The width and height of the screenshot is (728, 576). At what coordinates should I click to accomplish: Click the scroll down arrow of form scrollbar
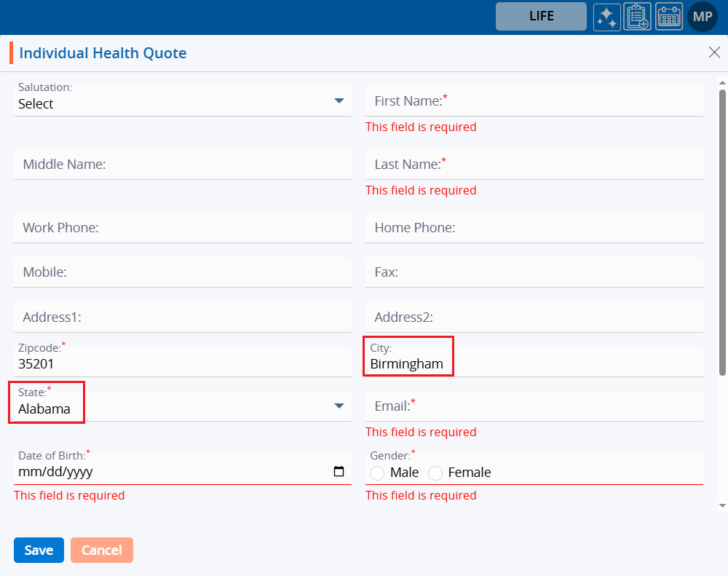pyautogui.click(x=722, y=505)
